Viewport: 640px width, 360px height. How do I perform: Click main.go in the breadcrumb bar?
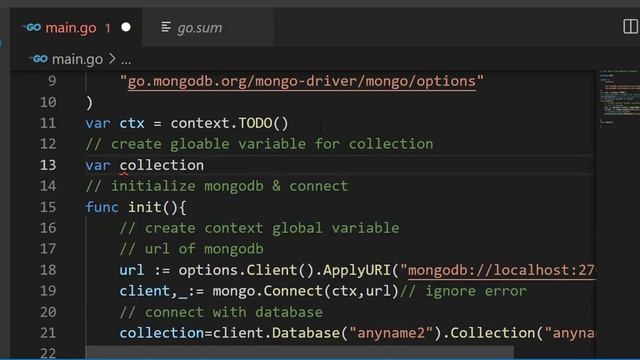pos(77,60)
